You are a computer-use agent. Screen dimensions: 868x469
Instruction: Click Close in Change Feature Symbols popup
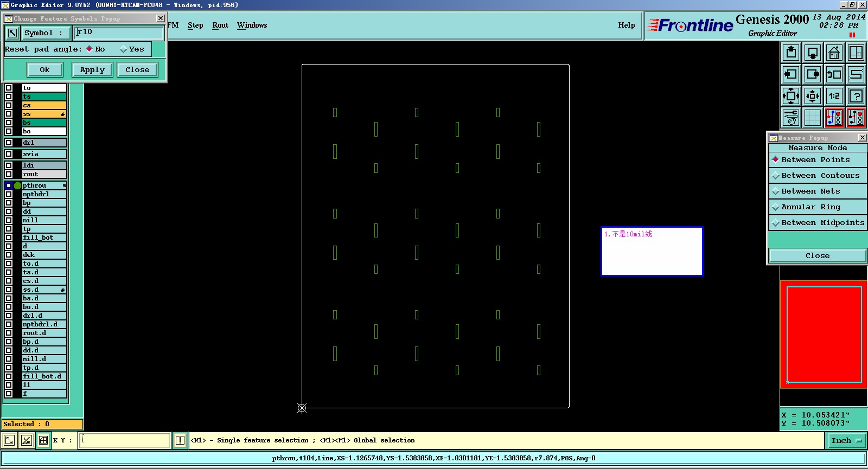click(137, 69)
